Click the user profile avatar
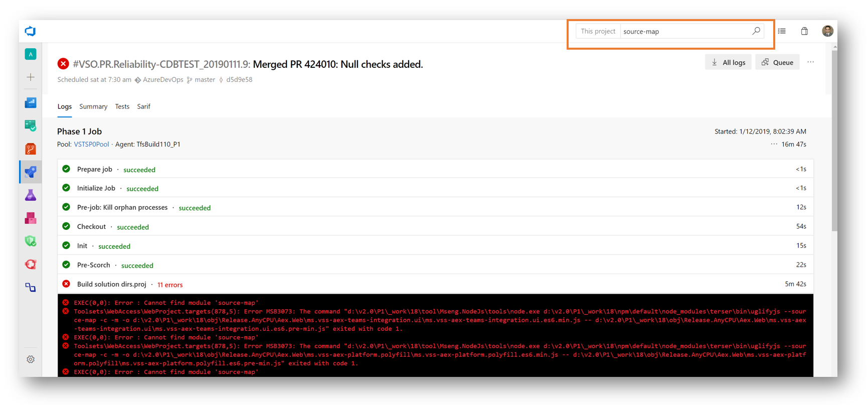 coord(827,31)
